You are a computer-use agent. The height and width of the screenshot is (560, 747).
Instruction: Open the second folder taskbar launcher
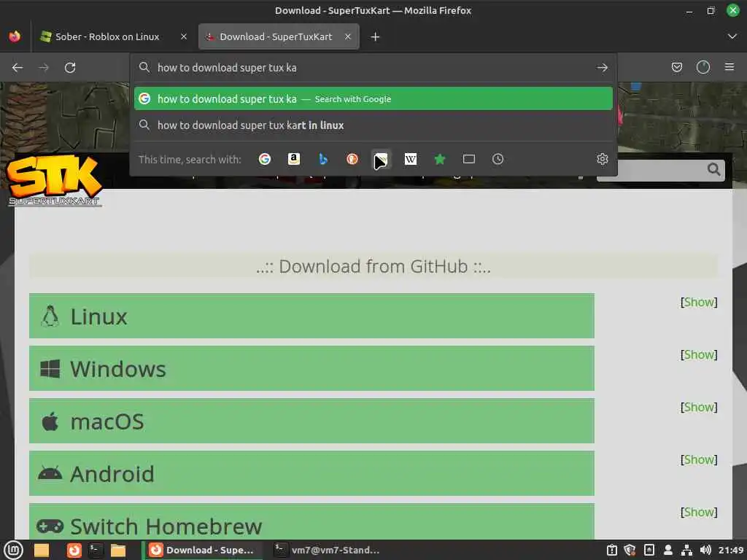click(117, 550)
